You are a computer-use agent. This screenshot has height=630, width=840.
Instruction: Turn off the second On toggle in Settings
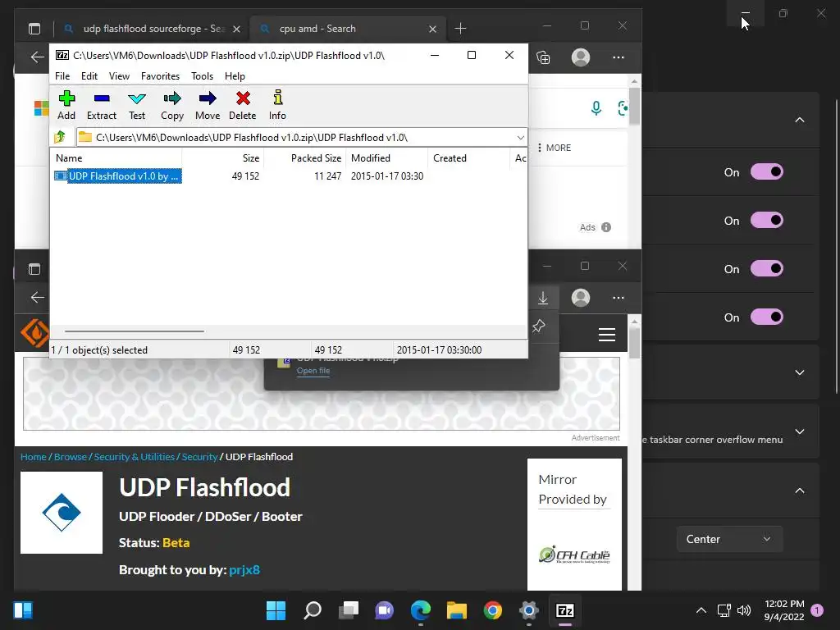pos(767,220)
